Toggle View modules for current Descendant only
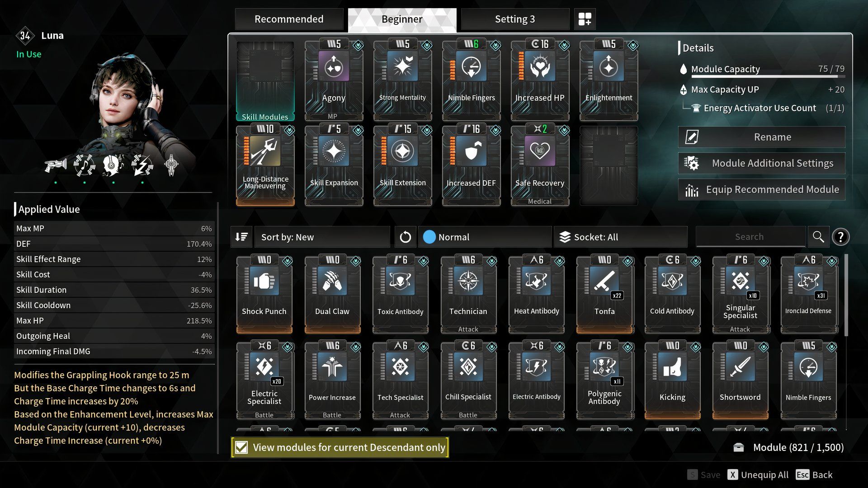 (241, 447)
